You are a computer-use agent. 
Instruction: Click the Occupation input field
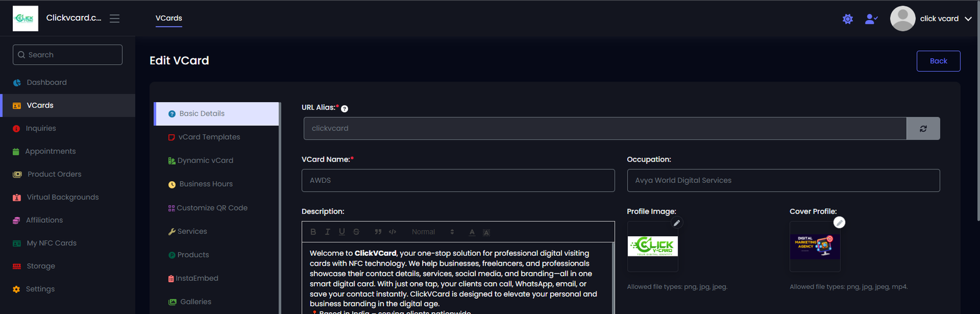[x=783, y=181]
